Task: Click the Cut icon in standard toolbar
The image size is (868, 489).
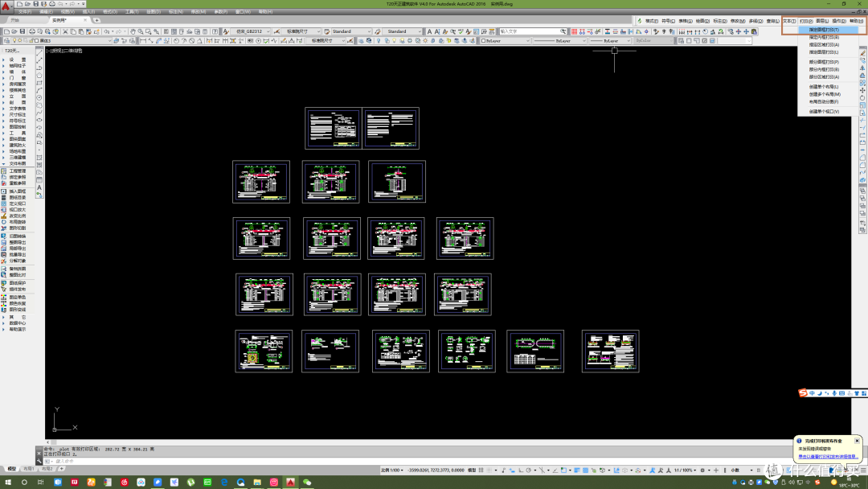Action: click(x=65, y=31)
